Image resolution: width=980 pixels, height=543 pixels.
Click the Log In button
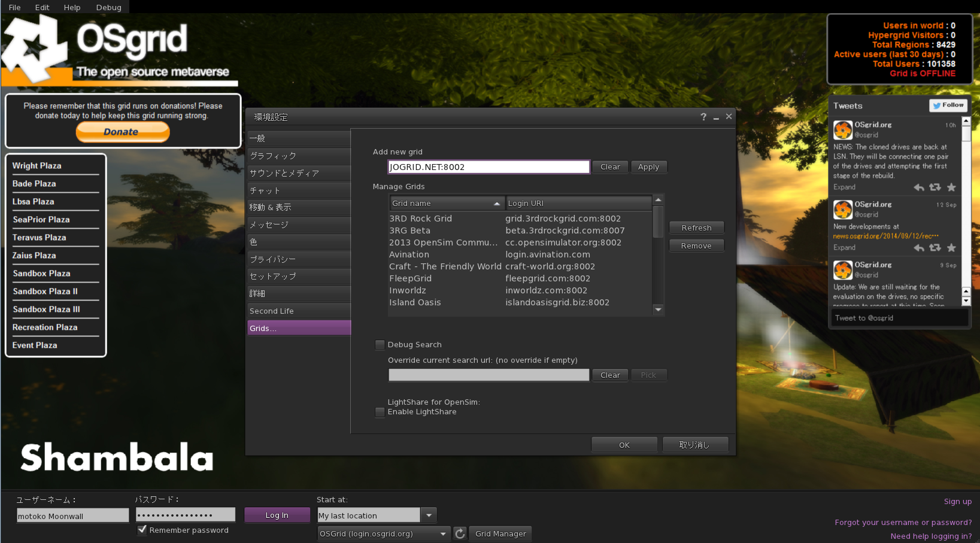point(277,515)
